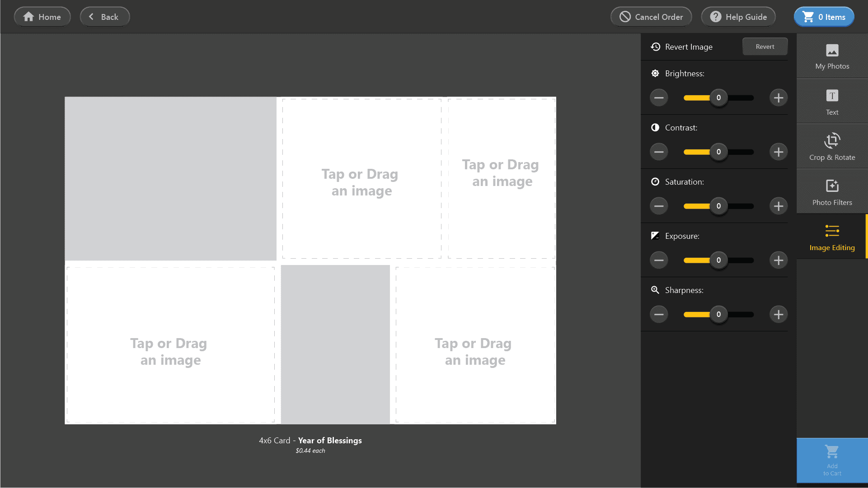This screenshot has height=488, width=868.
Task: Click Cancel Order button
Action: click(x=651, y=17)
